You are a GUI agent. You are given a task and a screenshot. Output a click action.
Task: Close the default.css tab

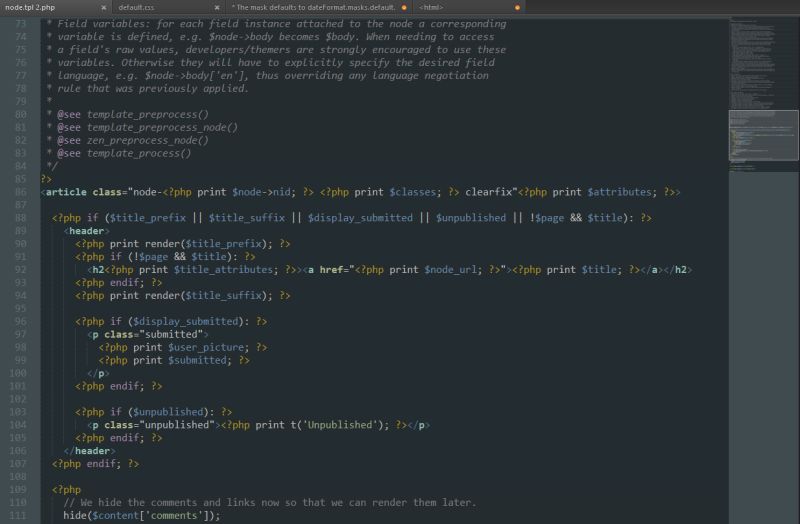tap(217, 8)
